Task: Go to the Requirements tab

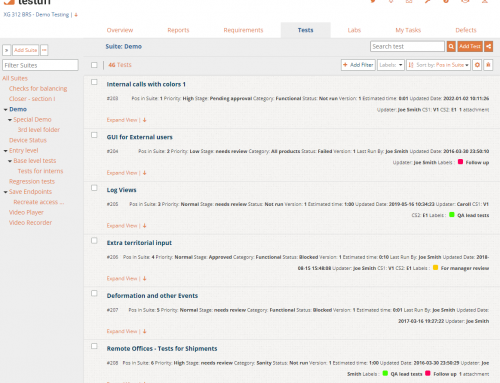Action: [x=243, y=30]
